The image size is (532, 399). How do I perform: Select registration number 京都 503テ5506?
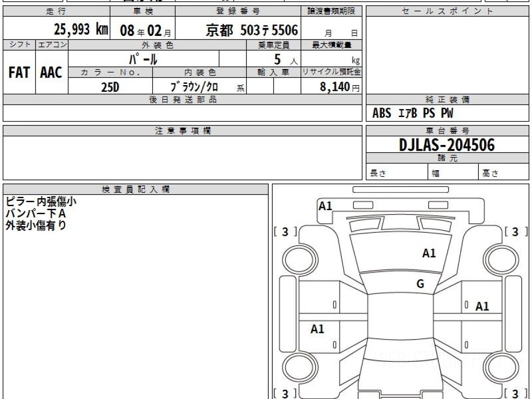pyautogui.click(x=252, y=30)
